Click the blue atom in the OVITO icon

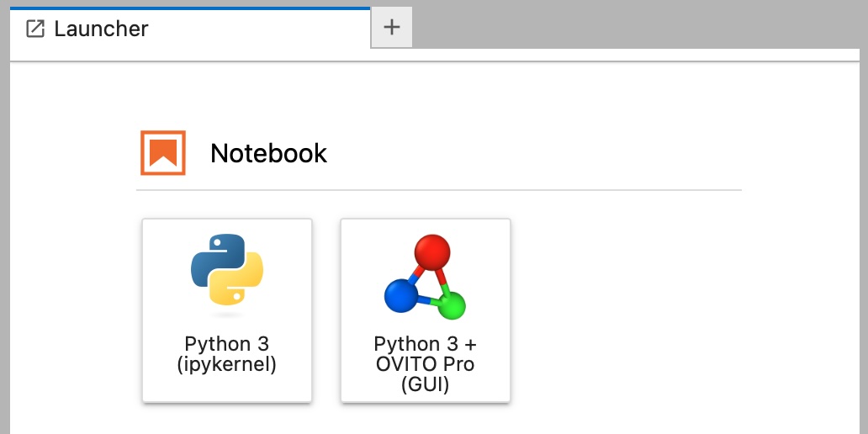[400, 295]
